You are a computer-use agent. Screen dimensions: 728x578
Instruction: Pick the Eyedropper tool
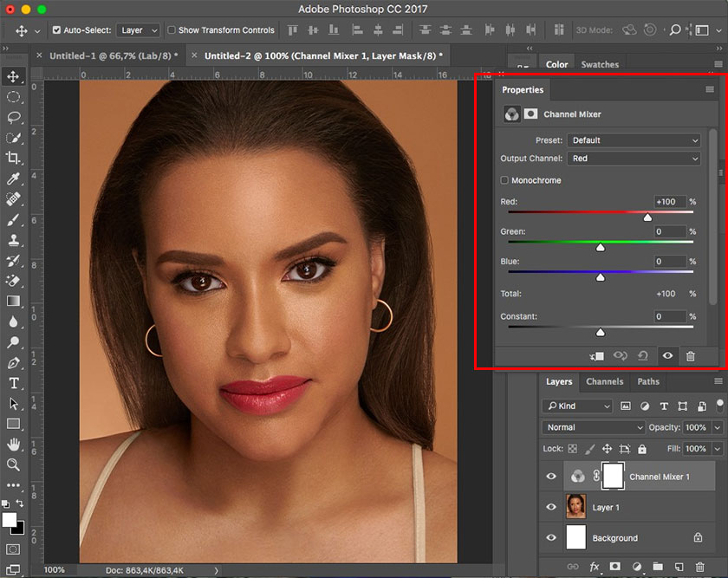pyautogui.click(x=13, y=179)
